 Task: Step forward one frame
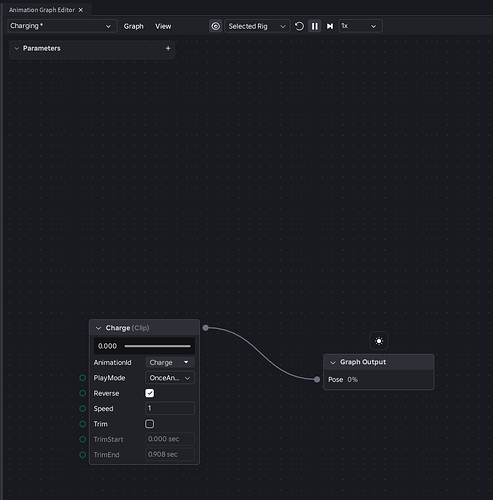coord(330,26)
